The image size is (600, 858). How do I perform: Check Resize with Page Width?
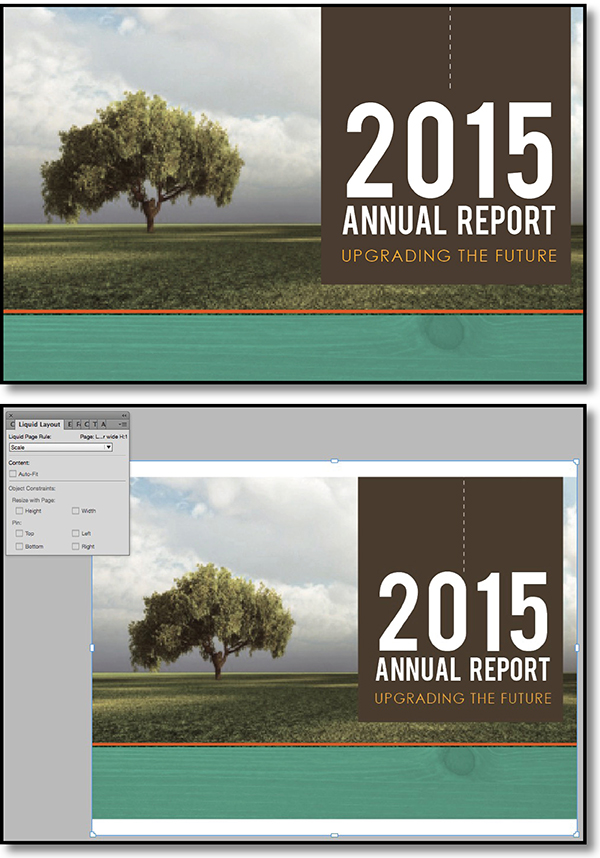(75, 511)
